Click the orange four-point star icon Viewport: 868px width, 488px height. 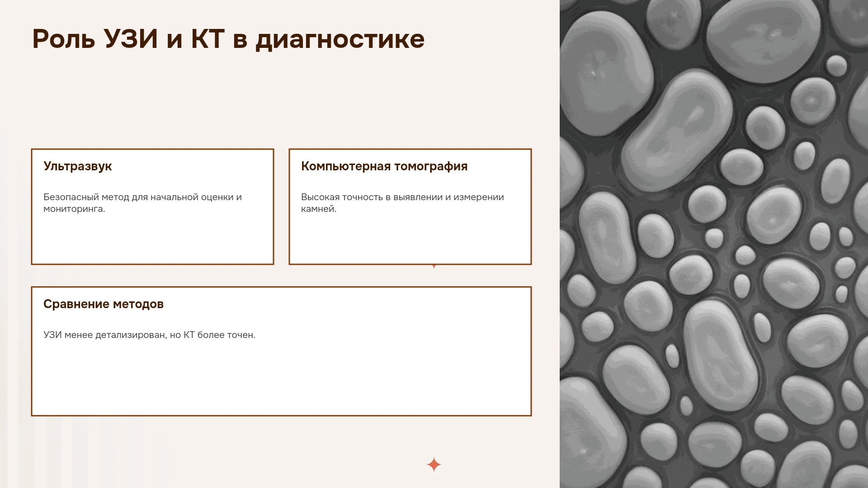coord(434,465)
